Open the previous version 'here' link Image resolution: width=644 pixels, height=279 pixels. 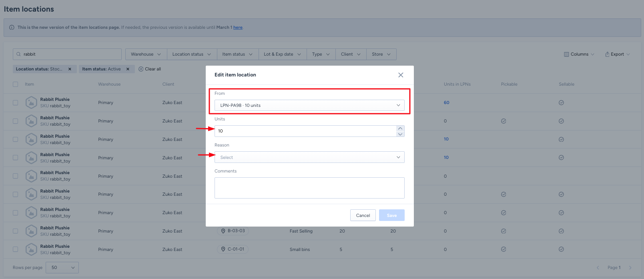238,28
